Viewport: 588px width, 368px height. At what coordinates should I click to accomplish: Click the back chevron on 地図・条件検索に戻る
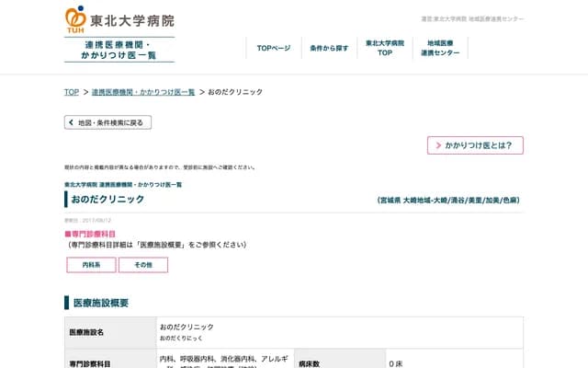coord(71,122)
